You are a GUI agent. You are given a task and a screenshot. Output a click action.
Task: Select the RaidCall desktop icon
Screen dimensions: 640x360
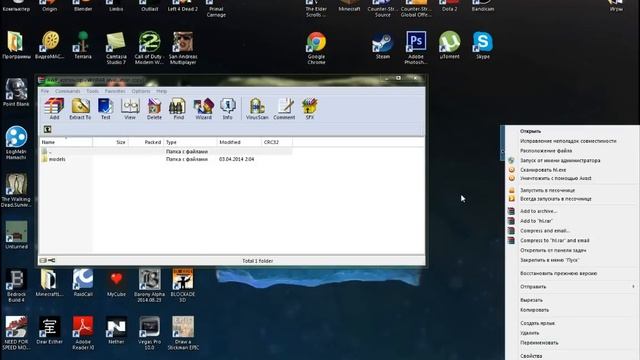(83, 282)
